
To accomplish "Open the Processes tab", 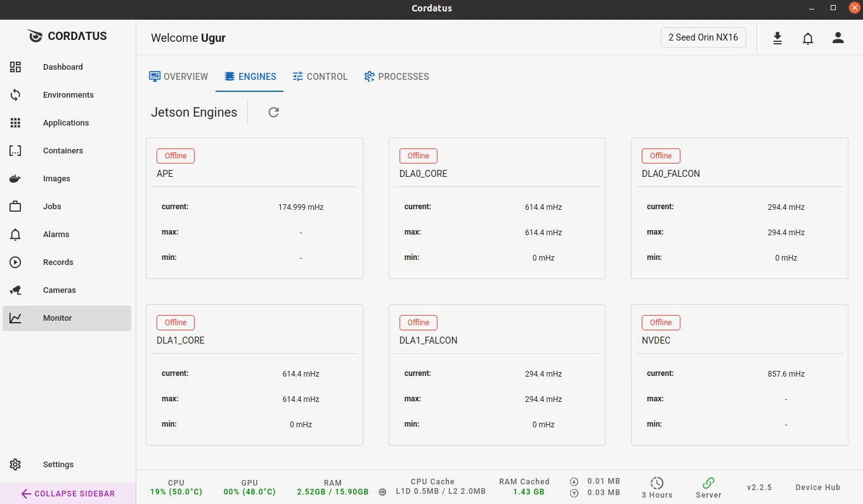I will 396,77.
